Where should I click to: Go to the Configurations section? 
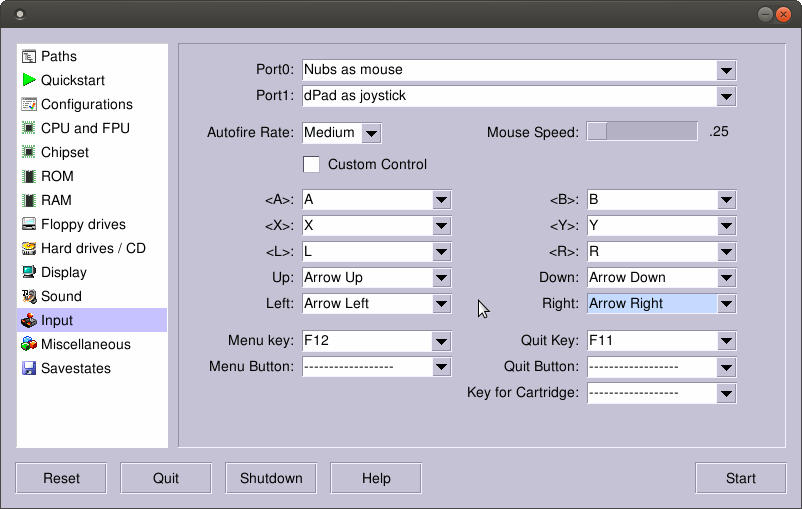(86, 105)
